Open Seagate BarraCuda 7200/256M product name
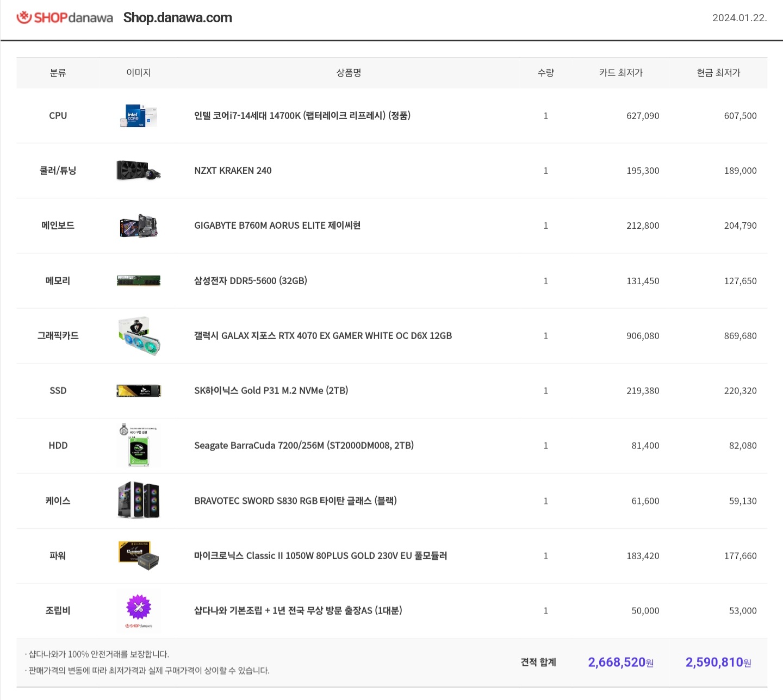 coord(304,446)
